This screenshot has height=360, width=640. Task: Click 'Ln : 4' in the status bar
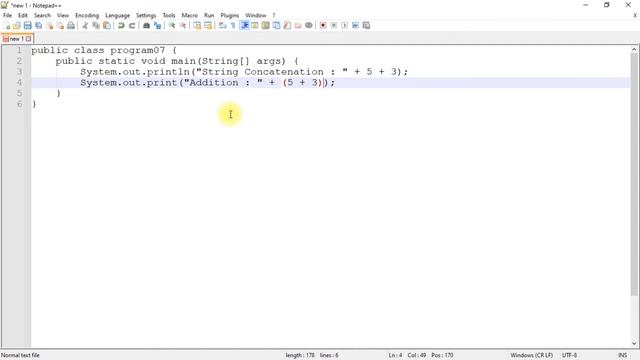pyautogui.click(x=395, y=356)
